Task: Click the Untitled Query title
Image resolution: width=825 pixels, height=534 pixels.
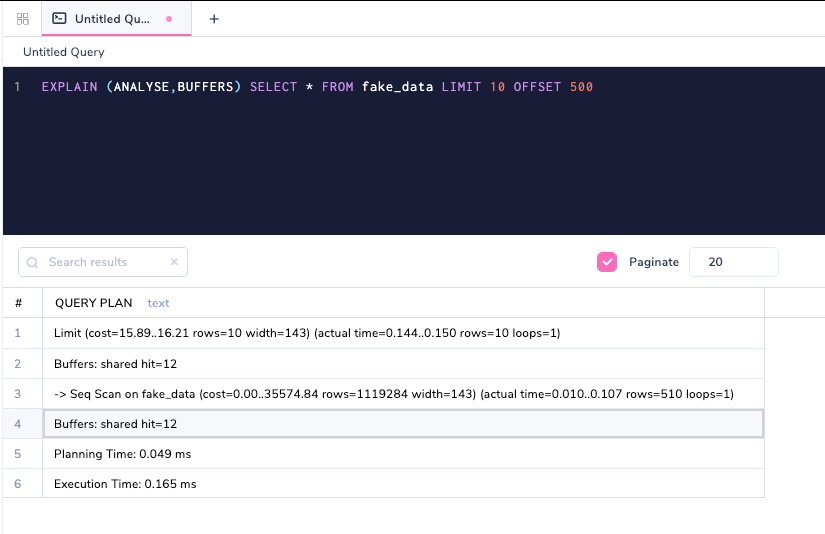Action: click(x=64, y=52)
